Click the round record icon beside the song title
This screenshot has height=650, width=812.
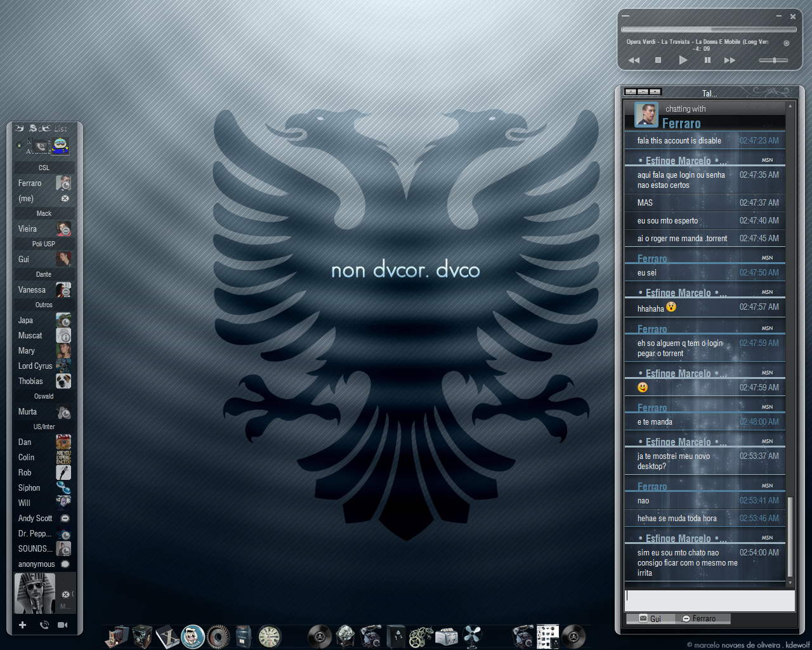pos(787,43)
